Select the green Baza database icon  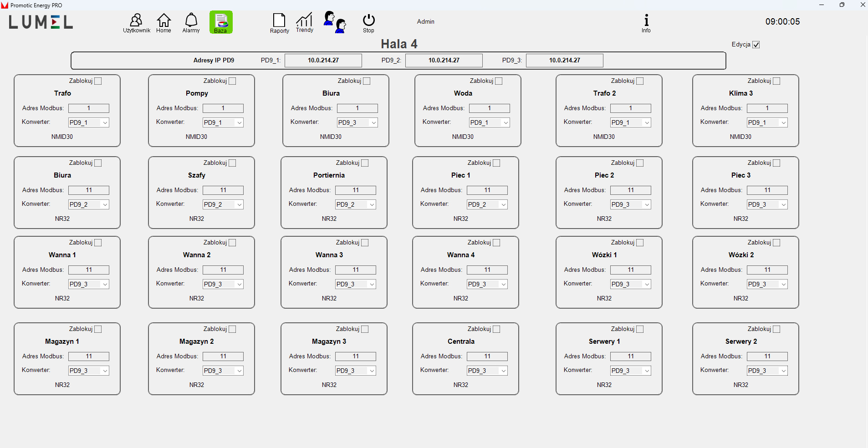221,22
